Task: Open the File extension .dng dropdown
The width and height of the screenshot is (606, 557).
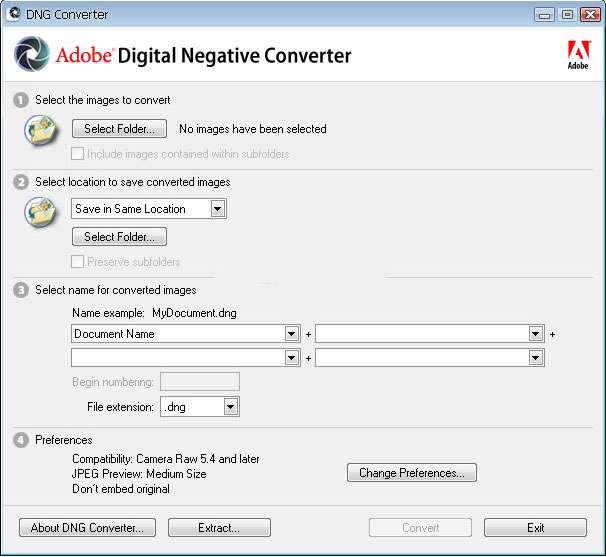Action: pos(231,407)
